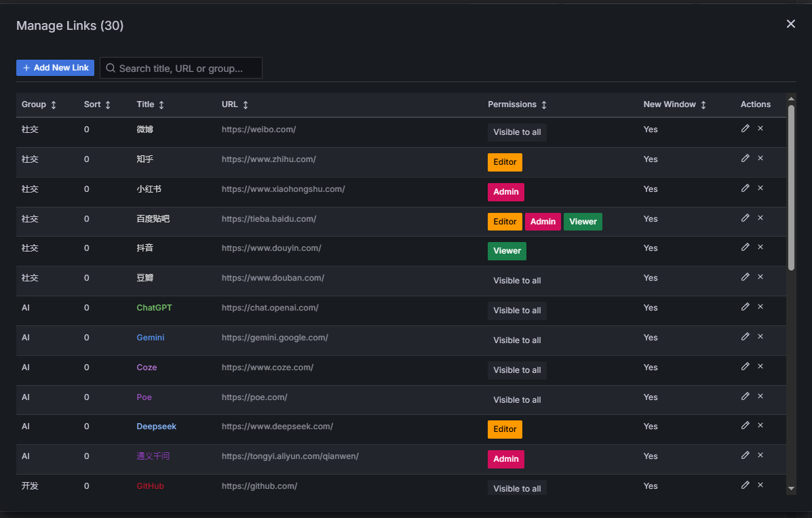Open the edit pencil for Deepseek
This screenshot has width=812, height=518.
[x=745, y=425]
